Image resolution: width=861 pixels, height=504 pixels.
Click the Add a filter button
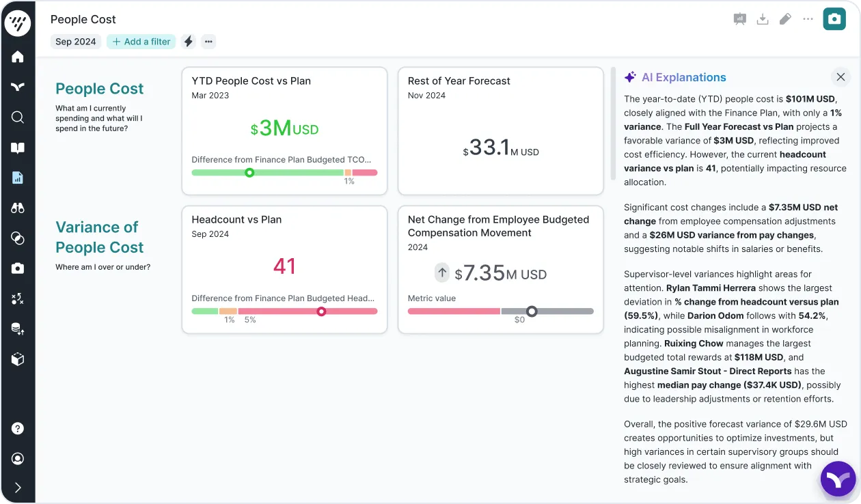(x=141, y=42)
